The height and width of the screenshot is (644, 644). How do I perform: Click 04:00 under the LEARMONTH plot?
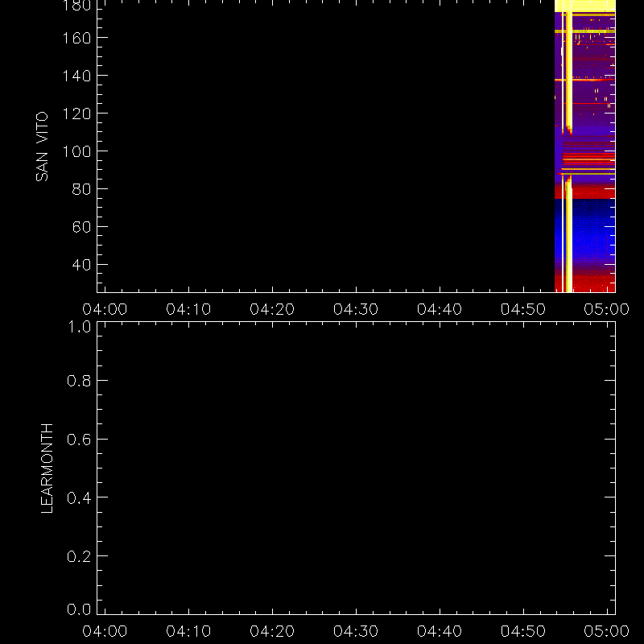[105, 631]
